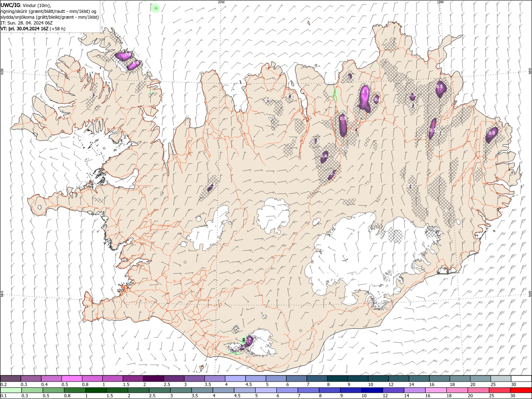
Task: Select bottom-row gray-green swatch between 3 and 3.5
Action: 181,390
